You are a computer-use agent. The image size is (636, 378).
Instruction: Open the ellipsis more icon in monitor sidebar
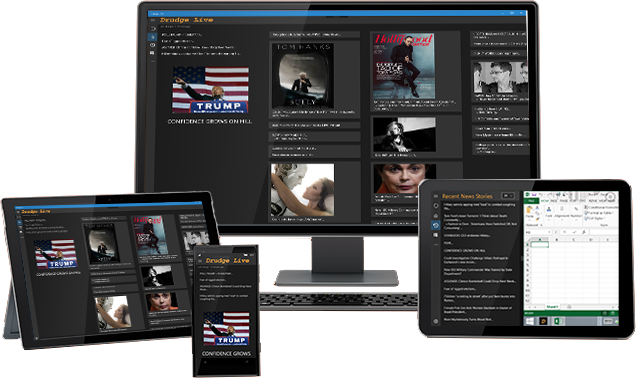153,61
